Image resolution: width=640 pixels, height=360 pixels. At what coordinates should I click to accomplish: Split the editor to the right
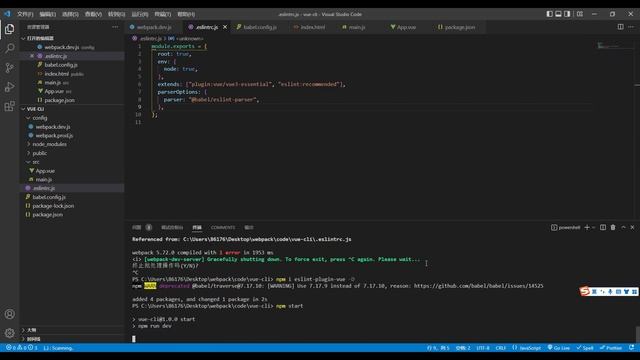[620, 27]
